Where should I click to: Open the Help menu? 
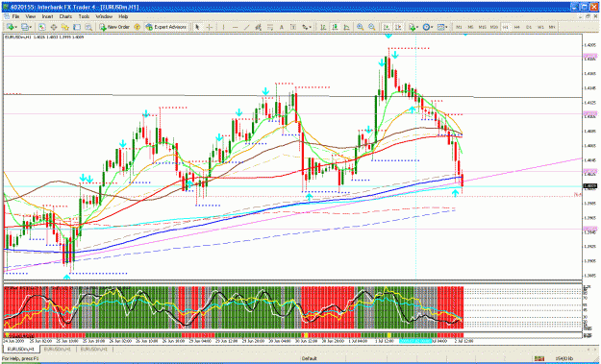coord(123,17)
